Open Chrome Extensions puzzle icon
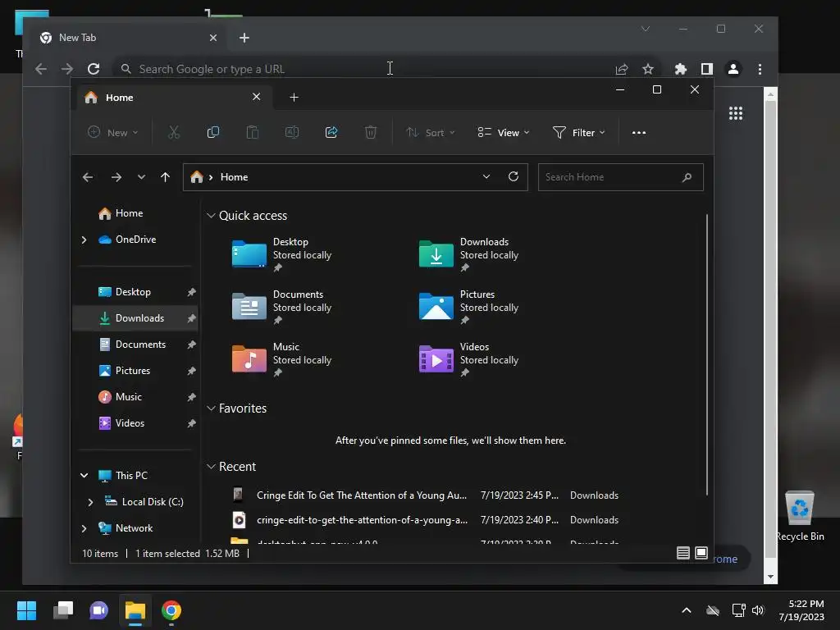Screen dimensions: 840x630 click(x=680, y=69)
